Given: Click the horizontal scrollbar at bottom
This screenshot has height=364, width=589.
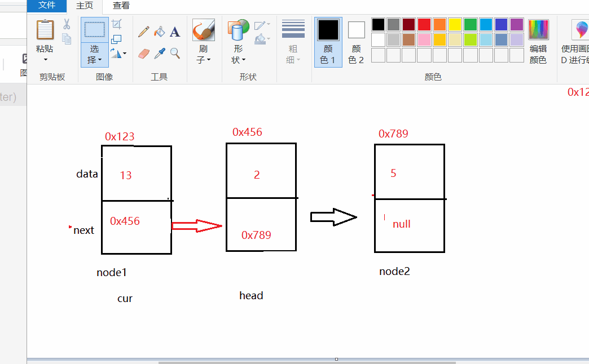Looking at the screenshot, I should pyautogui.click(x=307, y=362).
